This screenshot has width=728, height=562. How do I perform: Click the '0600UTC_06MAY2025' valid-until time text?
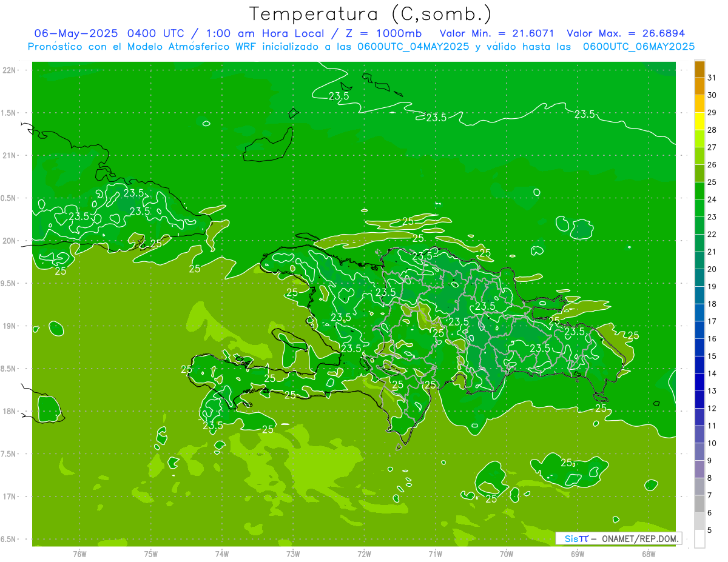(x=639, y=46)
